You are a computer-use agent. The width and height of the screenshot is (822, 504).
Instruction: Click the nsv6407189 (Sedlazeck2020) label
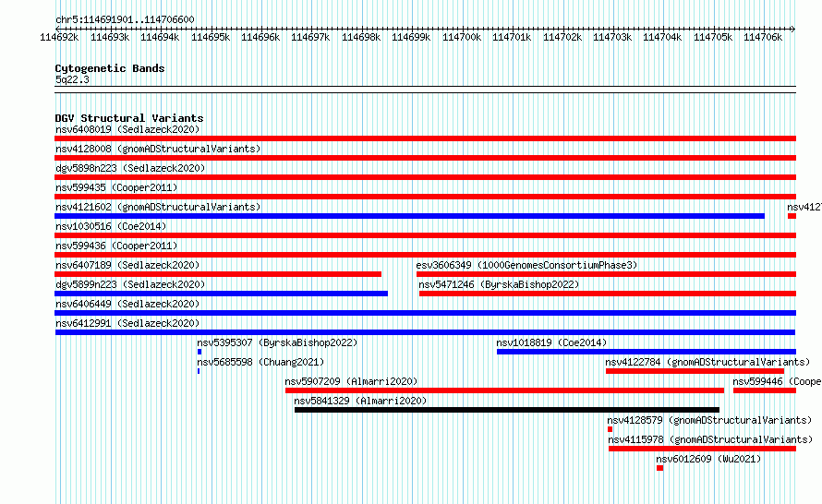click(x=127, y=265)
